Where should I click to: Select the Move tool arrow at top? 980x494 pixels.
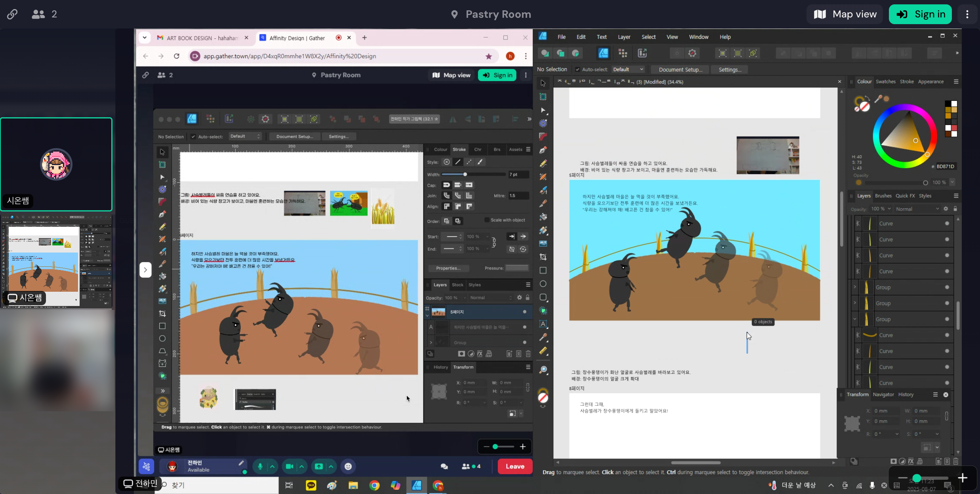click(x=543, y=83)
